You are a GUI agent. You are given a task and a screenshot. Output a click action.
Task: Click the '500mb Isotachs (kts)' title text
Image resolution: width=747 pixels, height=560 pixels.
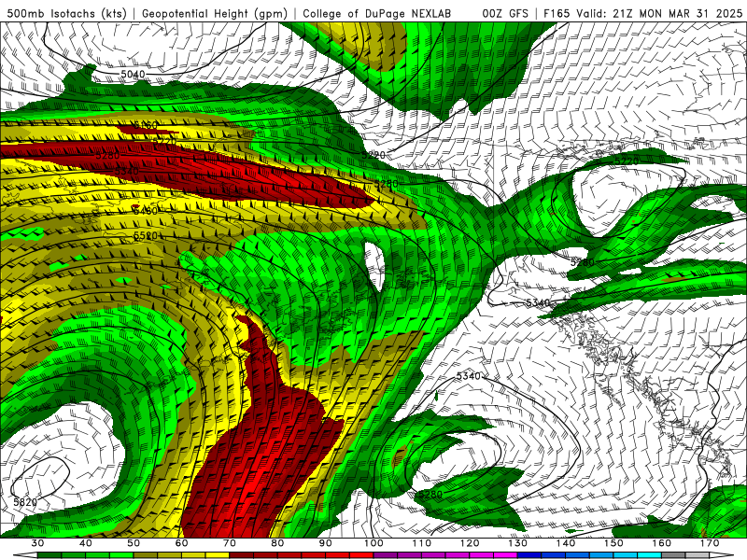(x=67, y=13)
